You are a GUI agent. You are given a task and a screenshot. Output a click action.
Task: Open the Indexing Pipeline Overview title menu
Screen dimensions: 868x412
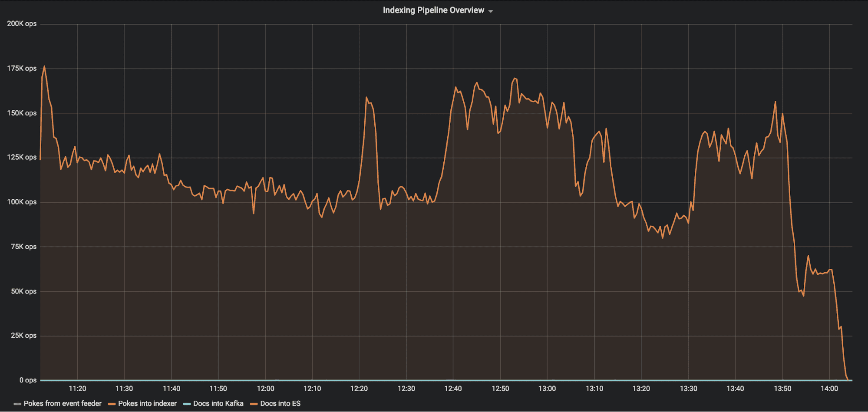(433, 10)
